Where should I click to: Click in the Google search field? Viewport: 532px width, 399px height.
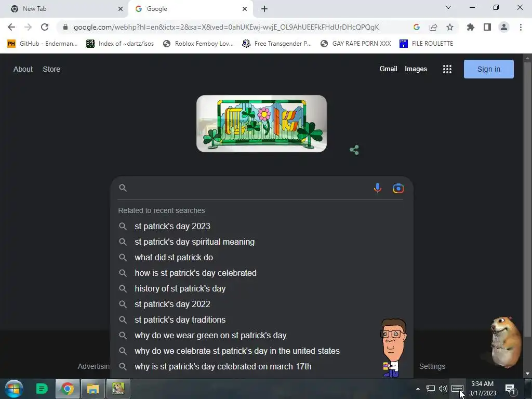coord(249,188)
